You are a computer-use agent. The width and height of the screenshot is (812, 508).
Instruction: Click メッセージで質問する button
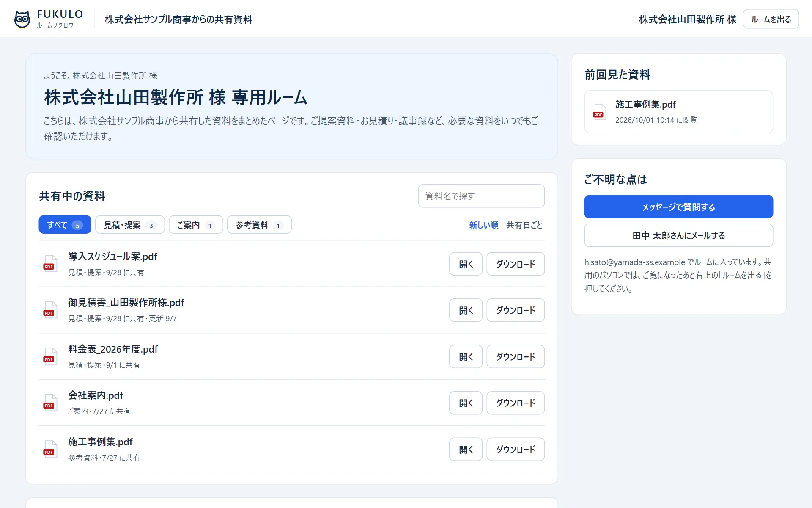pos(678,207)
